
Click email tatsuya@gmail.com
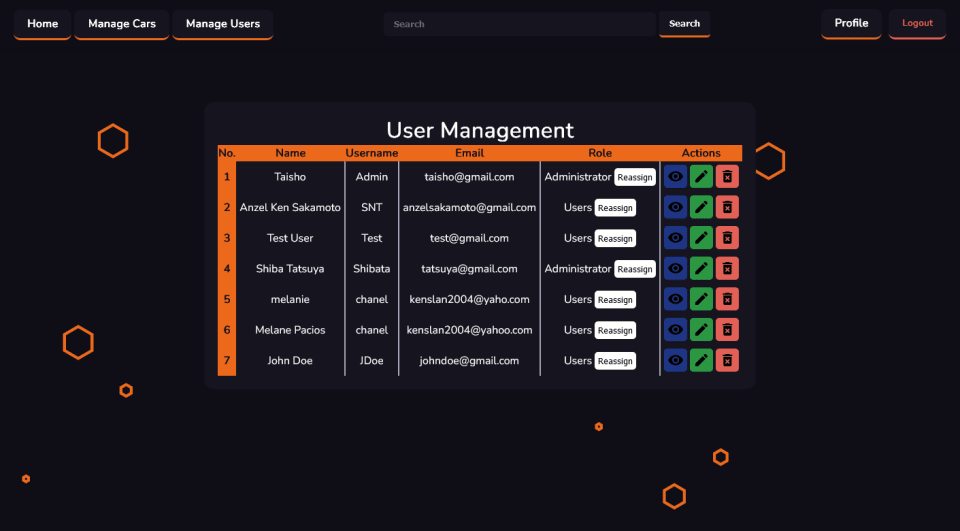[x=469, y=269]
